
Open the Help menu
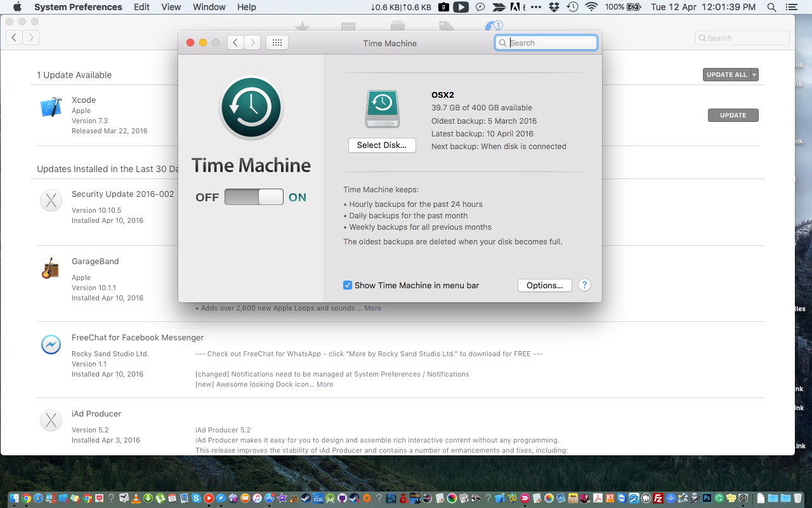click(247, 7)
